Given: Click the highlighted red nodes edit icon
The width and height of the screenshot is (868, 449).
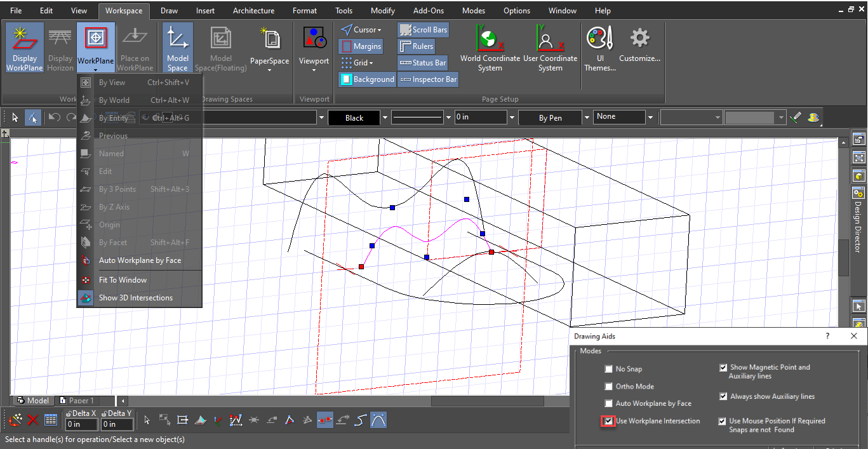Looking at the screenshot, I should pyautogui.click(x=325, y=420).
